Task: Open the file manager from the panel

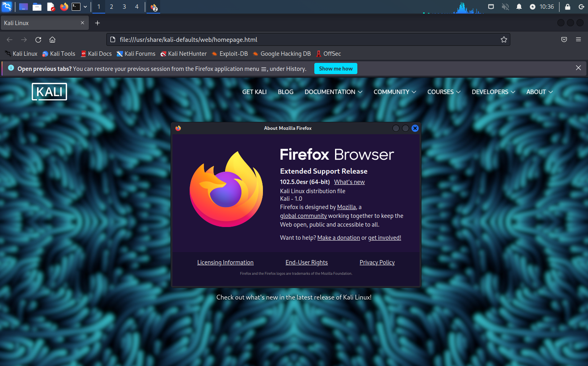Action: (37, 7)
